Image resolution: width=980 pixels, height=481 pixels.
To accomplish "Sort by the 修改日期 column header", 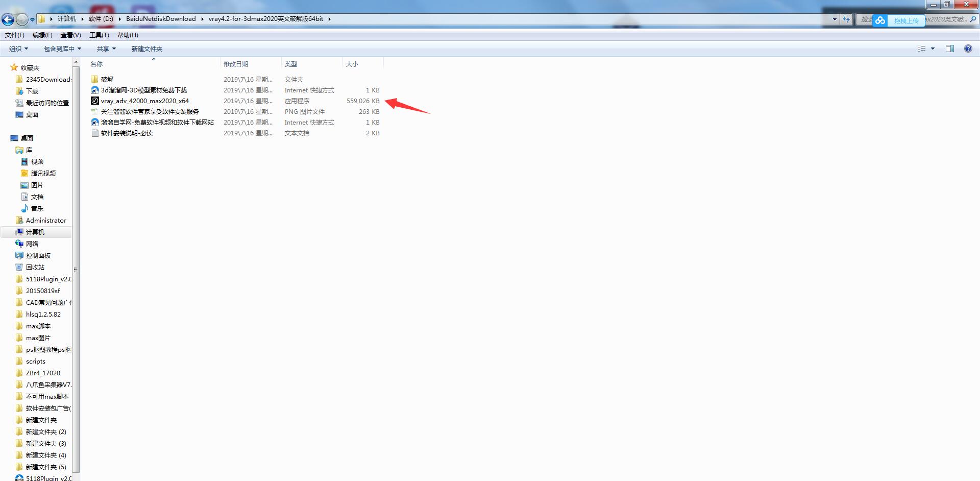I will (x=236, y=64).
